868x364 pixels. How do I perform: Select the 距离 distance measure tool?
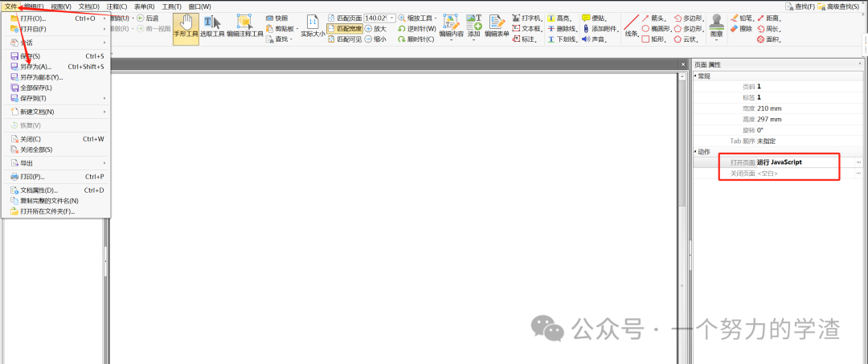(771, 18)
